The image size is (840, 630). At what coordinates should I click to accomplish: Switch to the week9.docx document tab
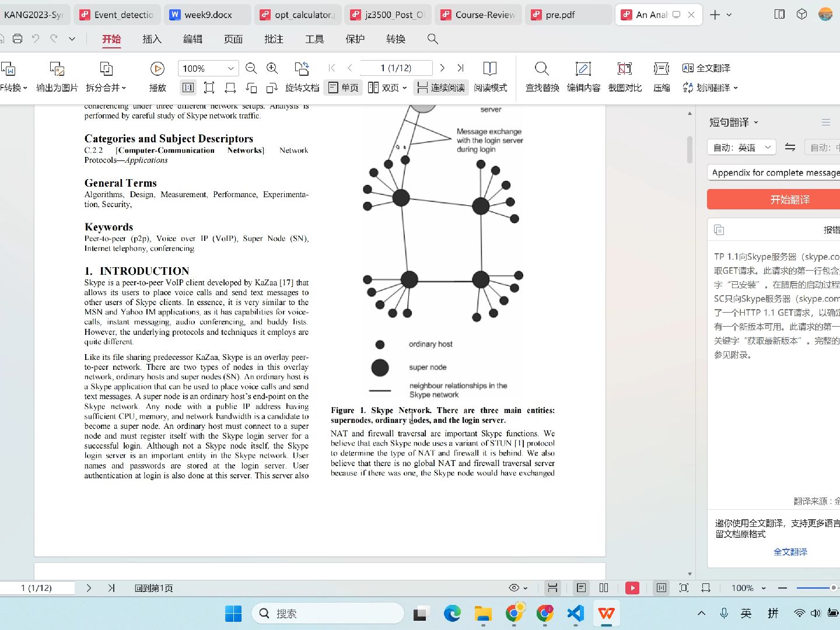click(x=208, y=15)
